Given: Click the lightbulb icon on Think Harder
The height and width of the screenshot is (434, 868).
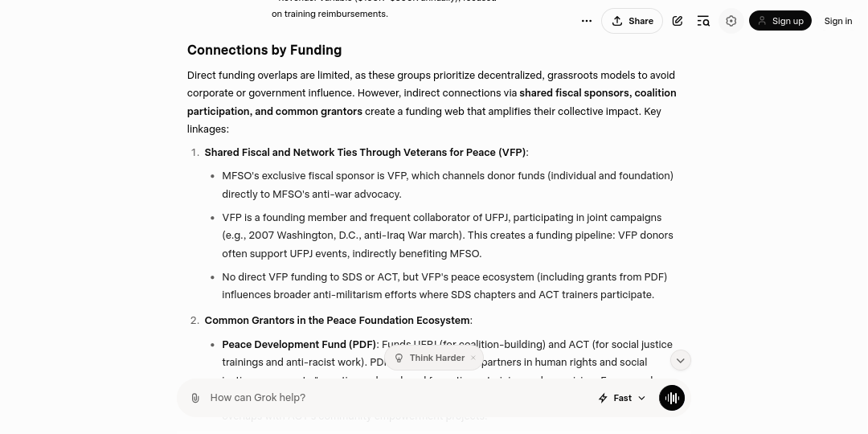Looking at the screenshot, I should (x=399, y=358).
